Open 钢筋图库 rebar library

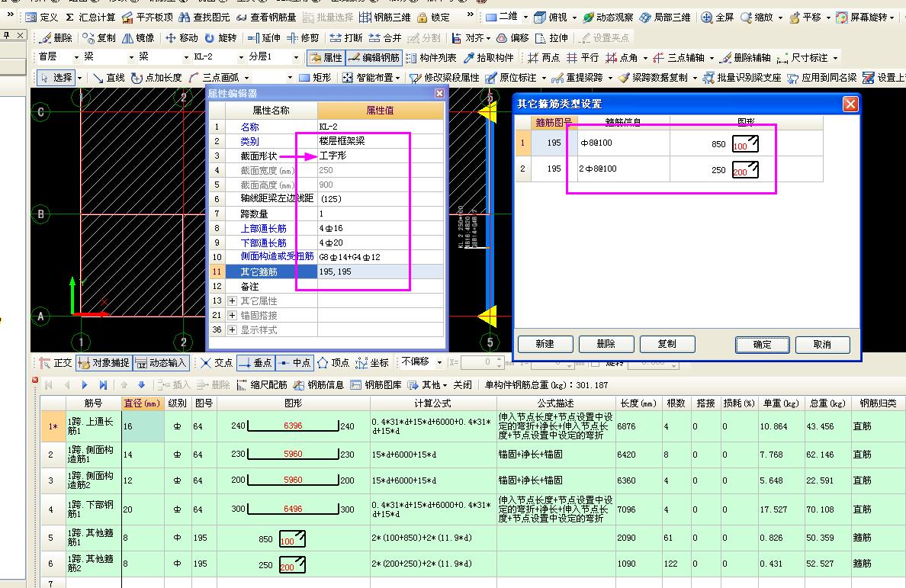point(376,384)
